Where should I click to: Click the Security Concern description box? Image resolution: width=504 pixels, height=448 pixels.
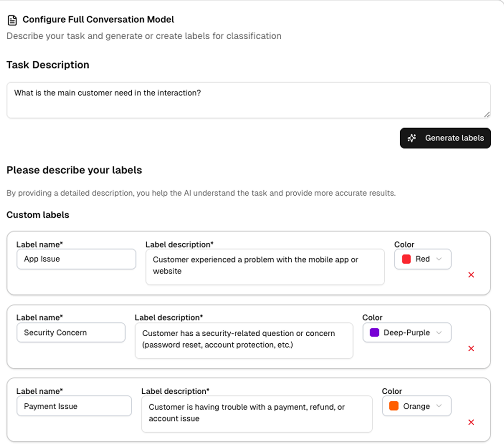tap(244, 340)
